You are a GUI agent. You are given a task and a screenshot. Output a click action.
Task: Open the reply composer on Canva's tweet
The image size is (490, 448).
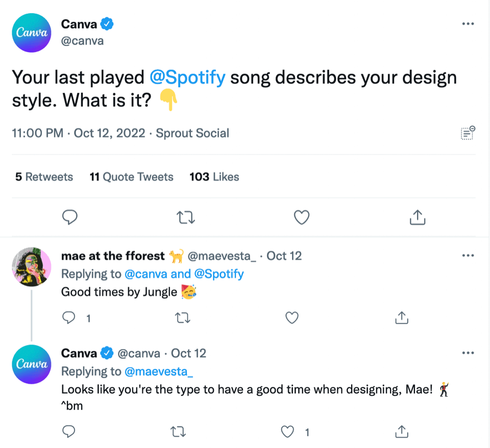pos(70,217)
